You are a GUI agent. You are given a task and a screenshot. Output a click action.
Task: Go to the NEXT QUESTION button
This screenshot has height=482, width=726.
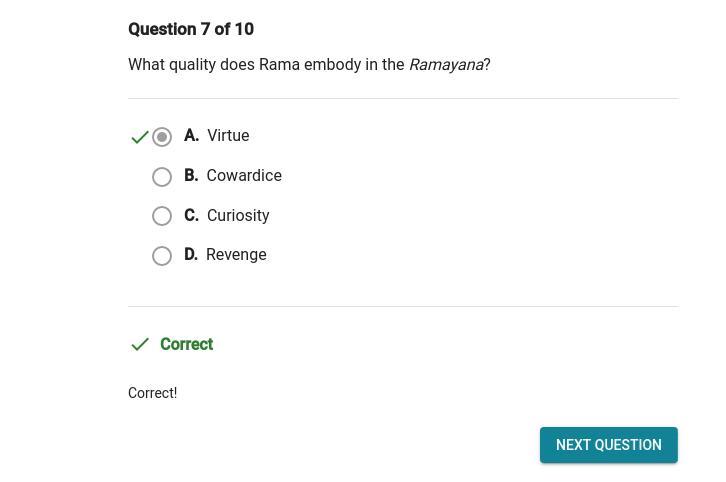tap(608, 445)
